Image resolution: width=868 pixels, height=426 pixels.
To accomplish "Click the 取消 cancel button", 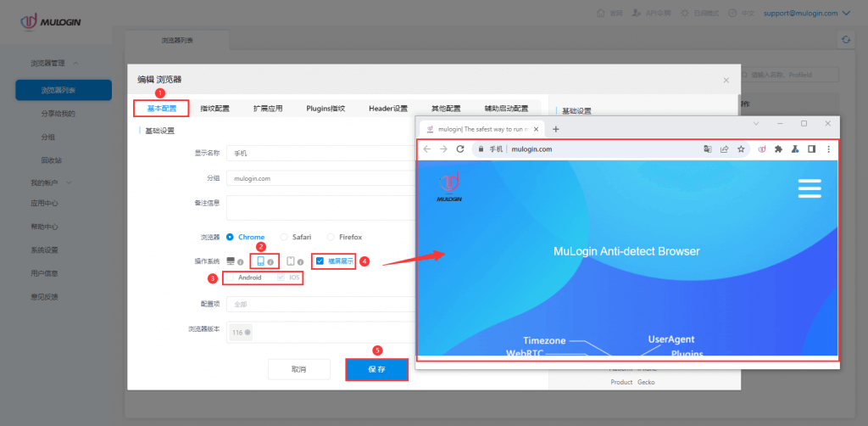I will [299, 369].
